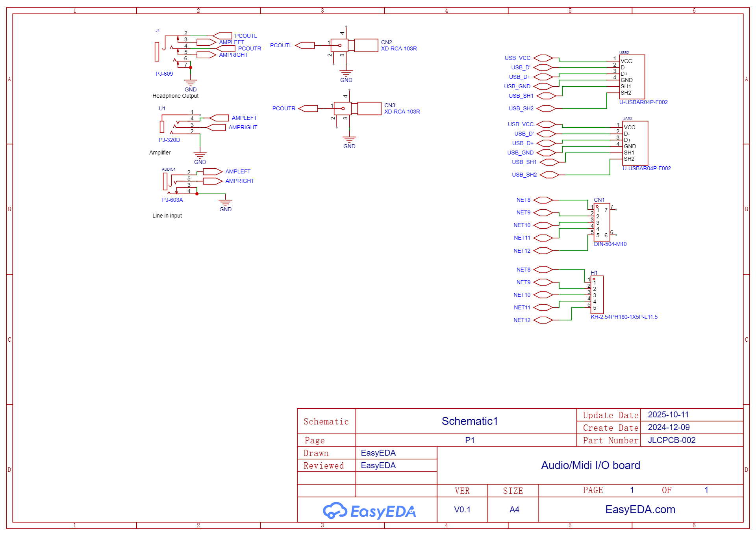Select the 'Headphone Output' text label
The image size is (756, 536).
175,96
